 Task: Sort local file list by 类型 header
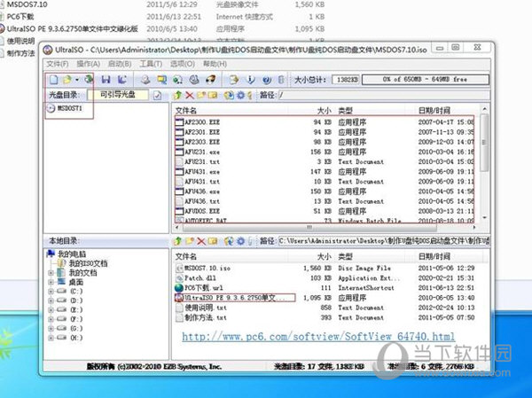coord(345,256)
